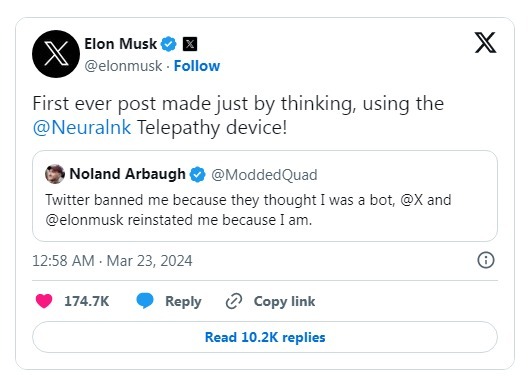The height and width of the screenshot is (382, 531).
Task: Click Elon Musk's blue verified badge
Action: (x=169, y=44)
